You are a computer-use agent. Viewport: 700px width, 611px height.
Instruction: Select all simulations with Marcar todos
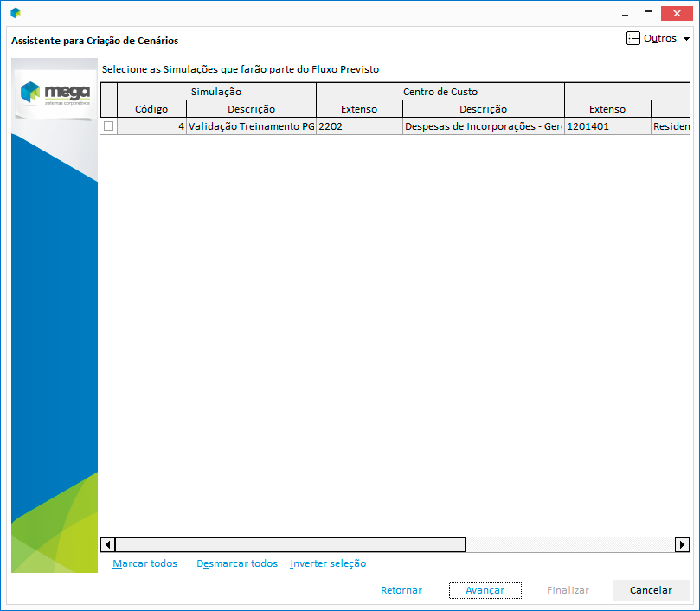coord(144,564)
